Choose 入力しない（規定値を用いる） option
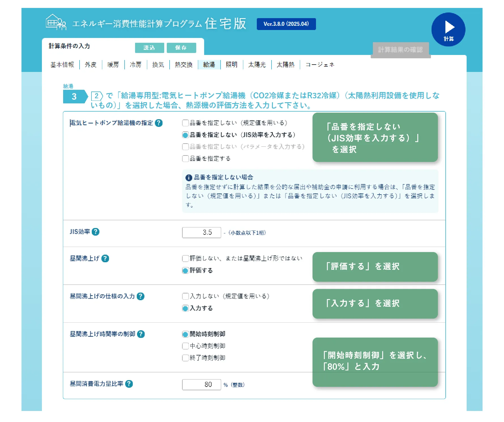 click(185, 296)
